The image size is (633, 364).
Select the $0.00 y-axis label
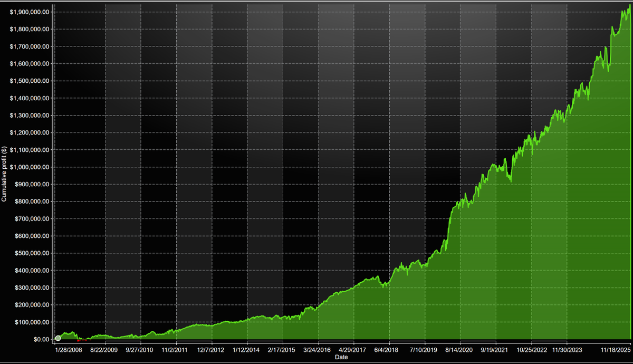[x=40, y=339]
